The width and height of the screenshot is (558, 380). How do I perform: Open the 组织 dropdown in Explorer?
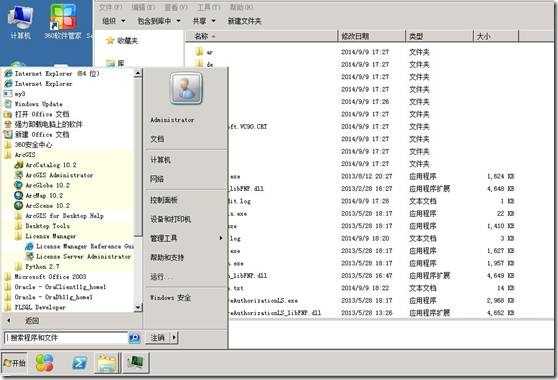point(114,21)
